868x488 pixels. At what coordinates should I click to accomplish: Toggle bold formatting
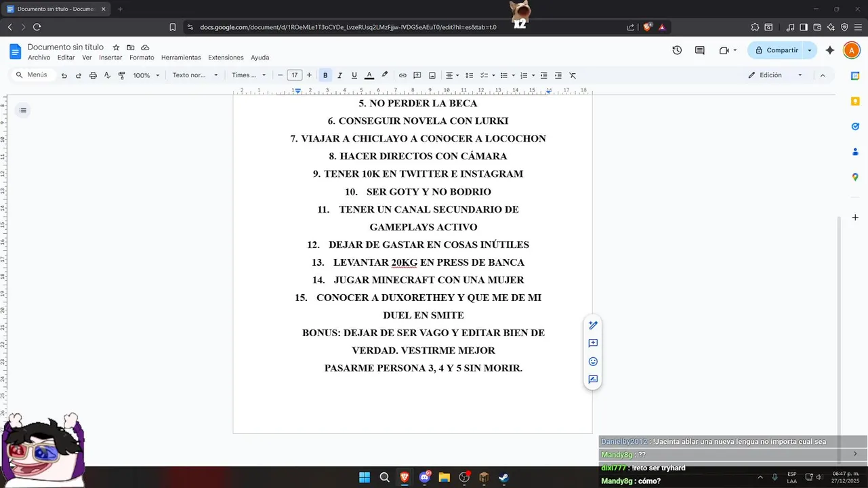pyautogui.click(x=325, y=75)
